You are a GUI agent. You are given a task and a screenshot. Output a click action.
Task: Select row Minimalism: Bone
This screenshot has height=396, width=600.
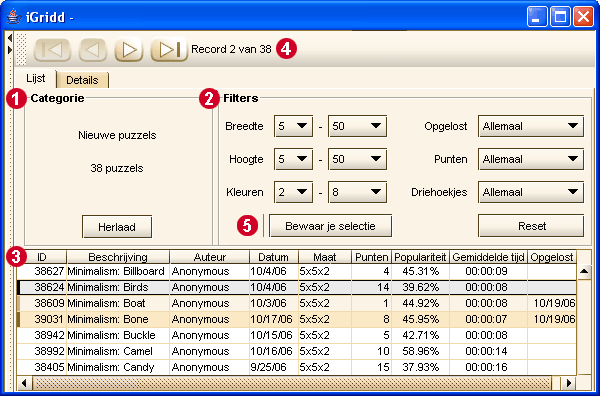tap(297, 319)
